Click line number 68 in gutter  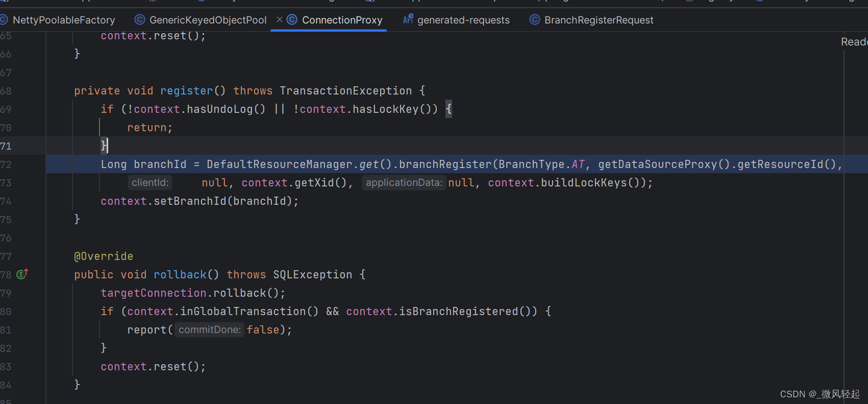point(6,91)
